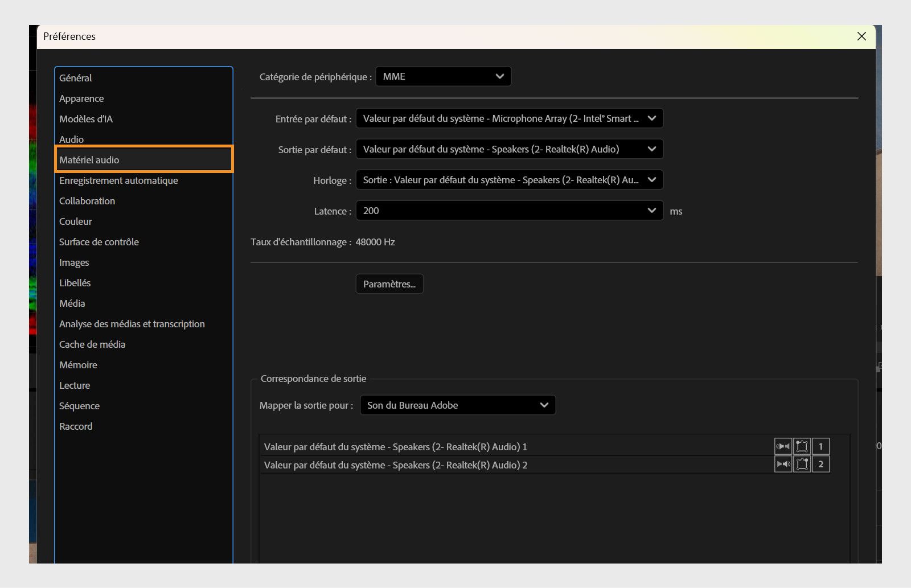Select Couleur in the sidebar
The height and width of the screenshot is (588, 911).
[x=75, y=221]
